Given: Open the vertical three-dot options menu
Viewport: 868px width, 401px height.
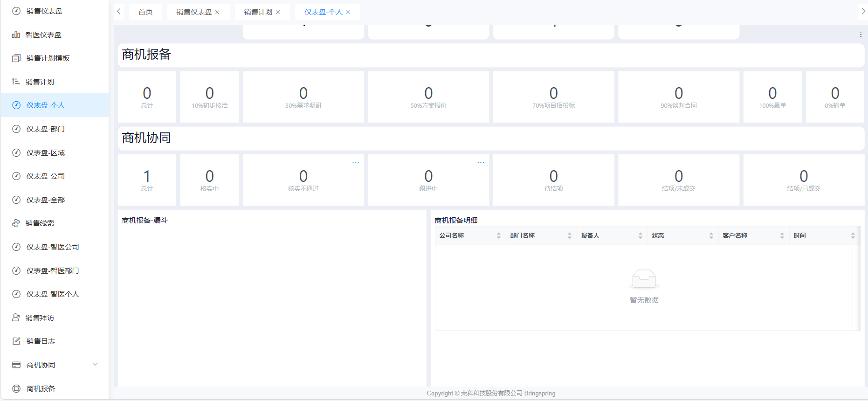Looking at the screenshot, I should pos(861,35).
